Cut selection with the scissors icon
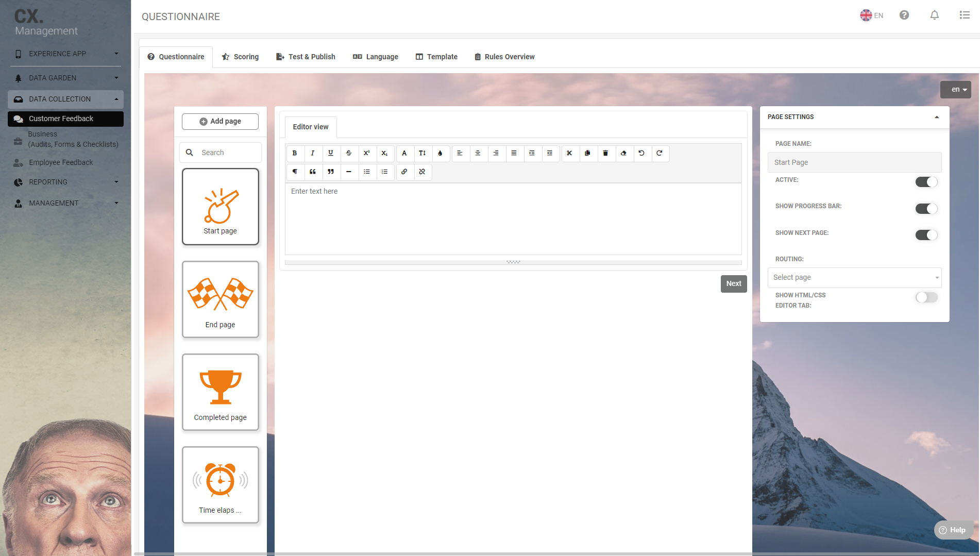The height and width of the screenshot is (556, 980). click(x=570, y=153)
